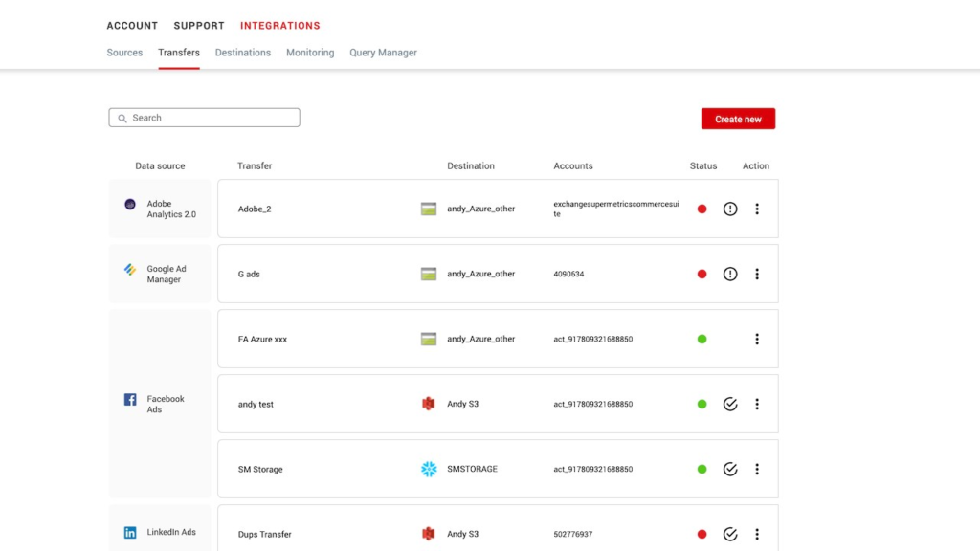The height and width of the screenshot is (551, 980).
Task: Click the green status dot for SM Storage
Action: 702,469
